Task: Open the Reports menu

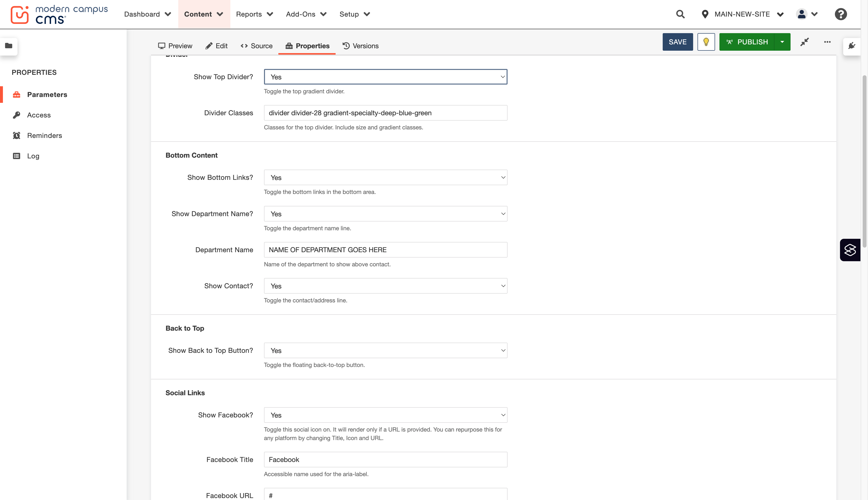Action: click(x=254, y=14)
